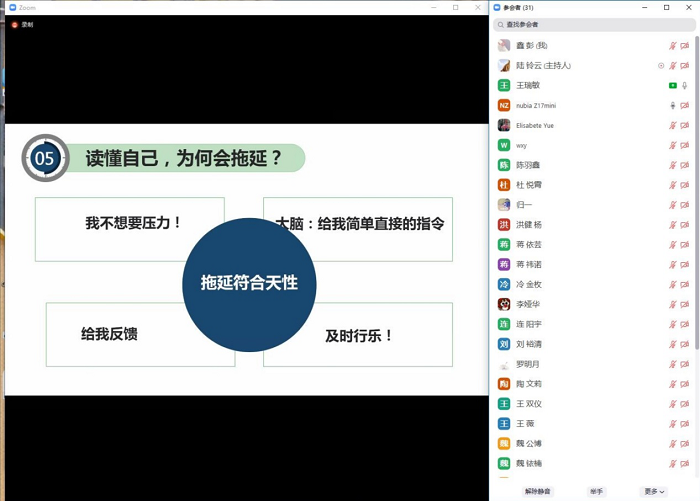
Task: Click the recording status icon beside 陆铃云
Action: point(661,66)
